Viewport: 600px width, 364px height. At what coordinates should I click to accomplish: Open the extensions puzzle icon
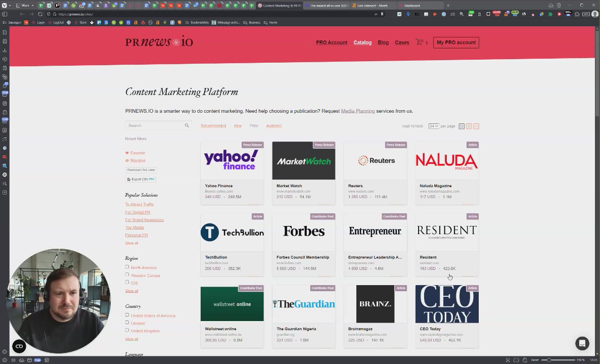click(x=577, y=14)
